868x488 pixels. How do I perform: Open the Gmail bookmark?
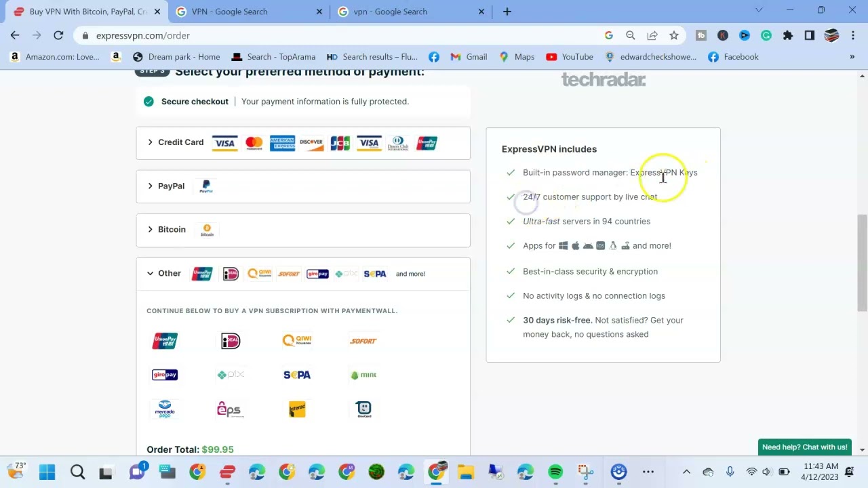tap(469, 57)
